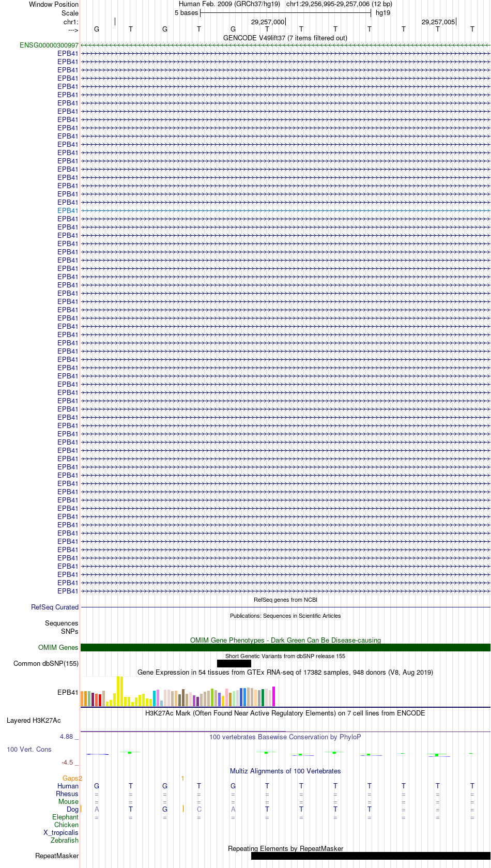Click EPB41 label beside GTEx expression bars

pos(68,692)
